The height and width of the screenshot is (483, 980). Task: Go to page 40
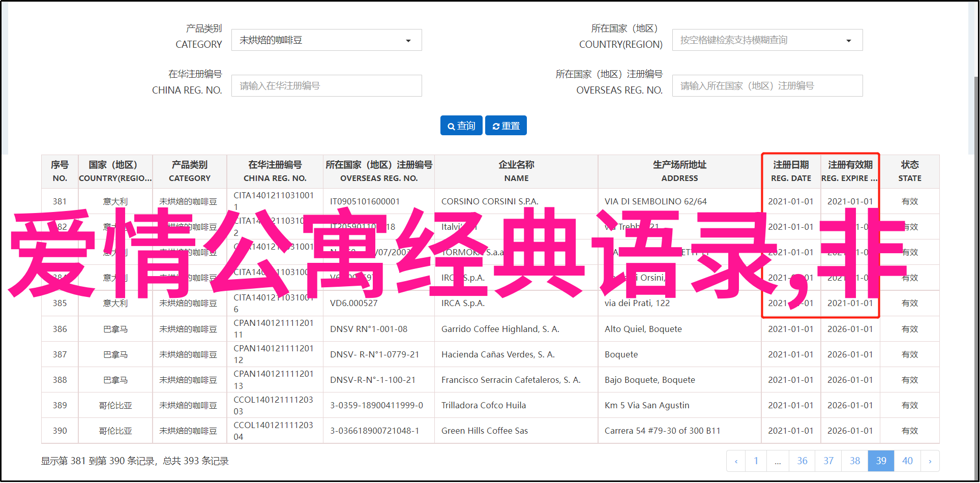pos(907,461)
